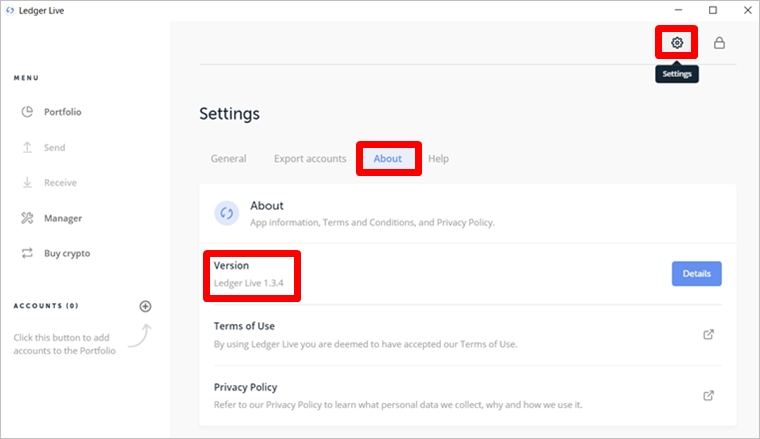Click 'Click this button to add accounts' hint text
This screenshot has height=439, width=760.
point(64,344)
